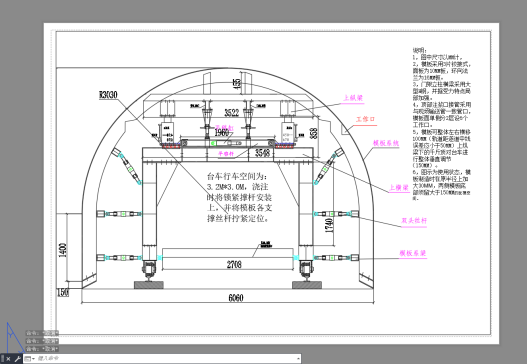Viewport: 527px width, 364px height.
Task: Select the 3548 dimension text
Action: pos(262,153)
